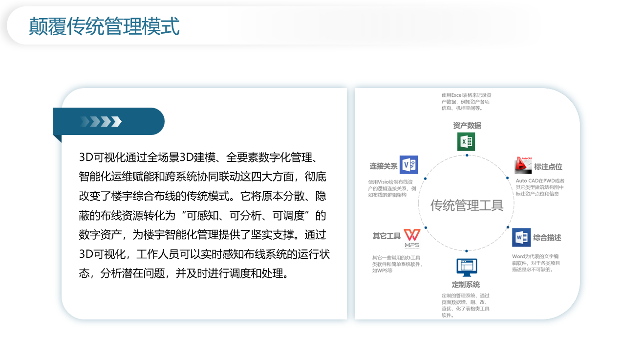This screenshot has height=362, width=644.
Task: Click the slide title 颠覆传统管理模式
Action: (x=104, y=26)
